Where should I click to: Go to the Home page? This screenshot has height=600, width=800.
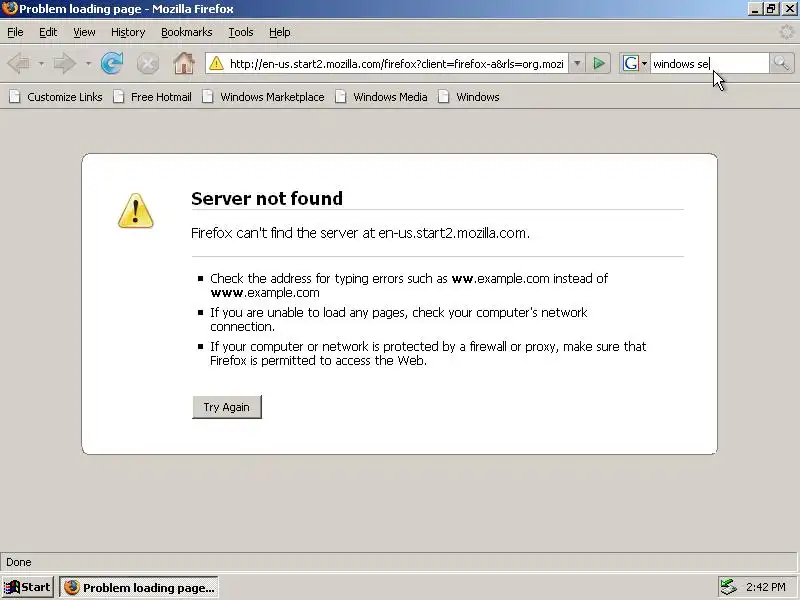(x=184, y=63)
